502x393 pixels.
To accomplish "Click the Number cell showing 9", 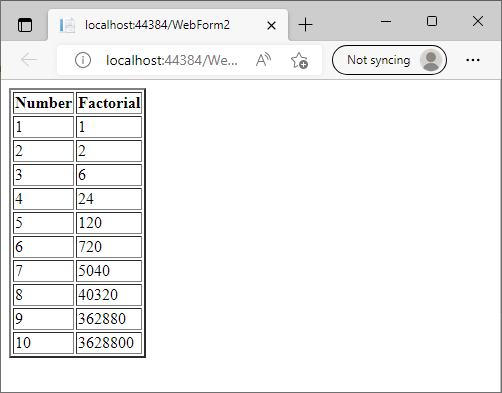I will [x=43, y=319].
